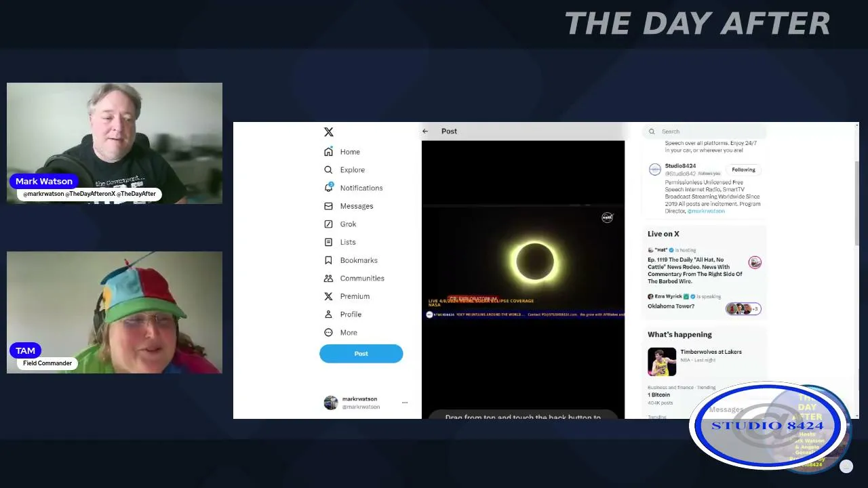This screenshot has width=868, height=488.
Task: Open the Bookmarks icon
Action: [x=328, y=260]
